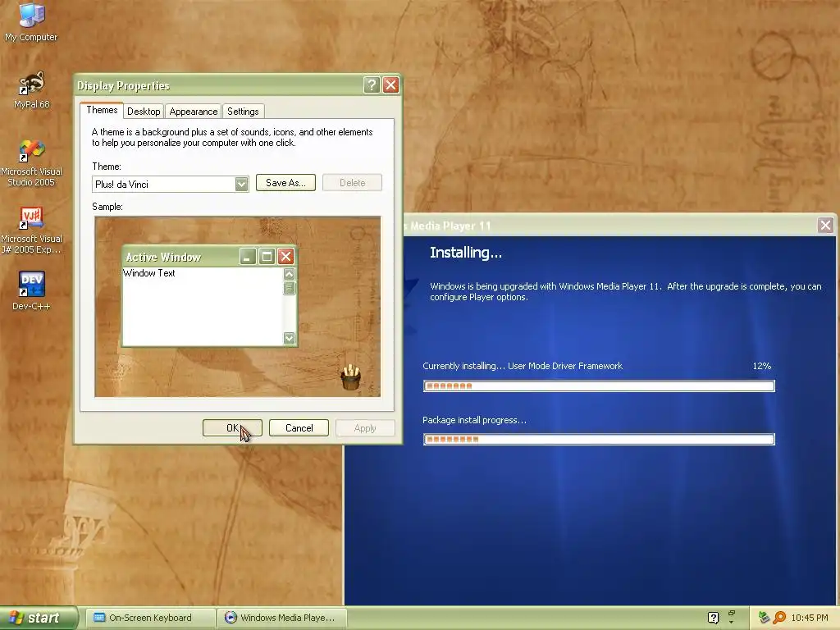Expand the Theme dropdown list

pos(242,185)
